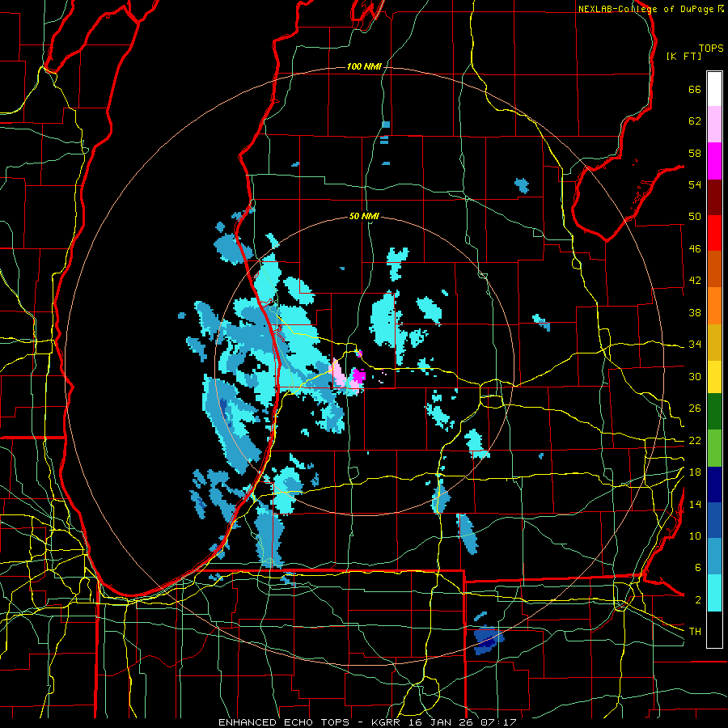Screen dimensions: 728x728
Task: Pick the yellow 30 kft legend swatch
Action: tap(714, 376)
